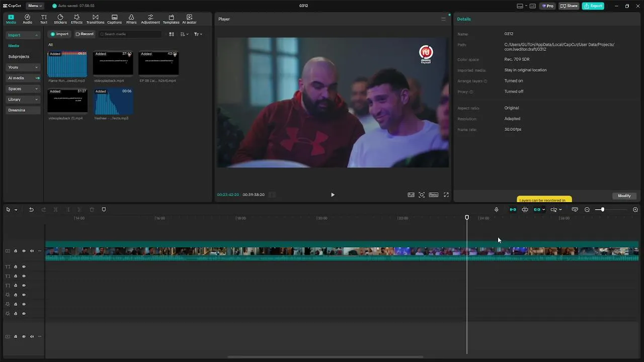Adjust the timeline zoom slider handle

[x=602, y=210]
